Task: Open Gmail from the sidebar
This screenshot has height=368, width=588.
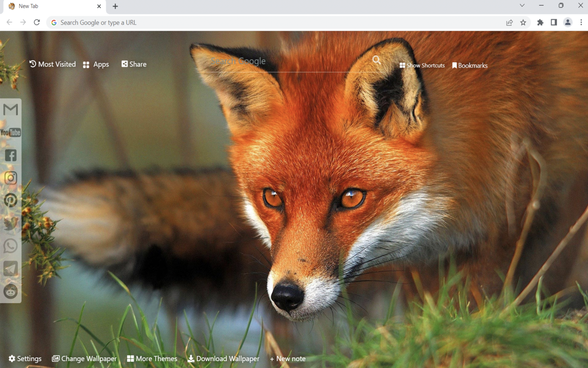Action: (x=11, y=109)
